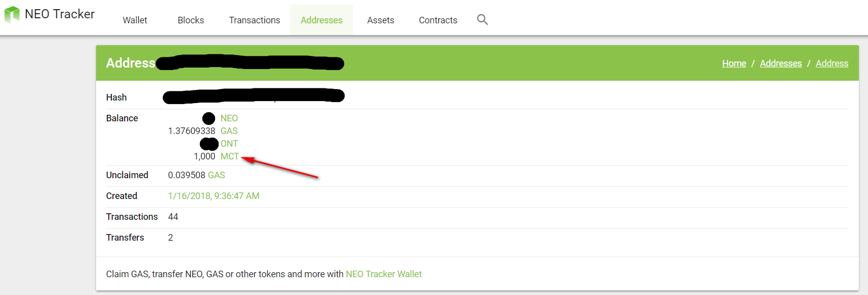
Task: Click the MCT token link
Action: (229, 156)
